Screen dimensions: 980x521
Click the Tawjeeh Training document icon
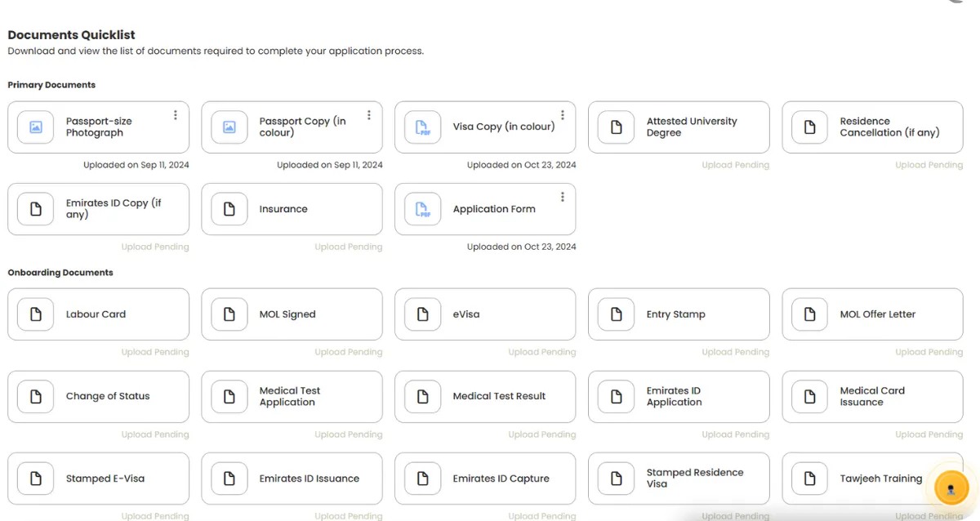(x=808, y=479)
